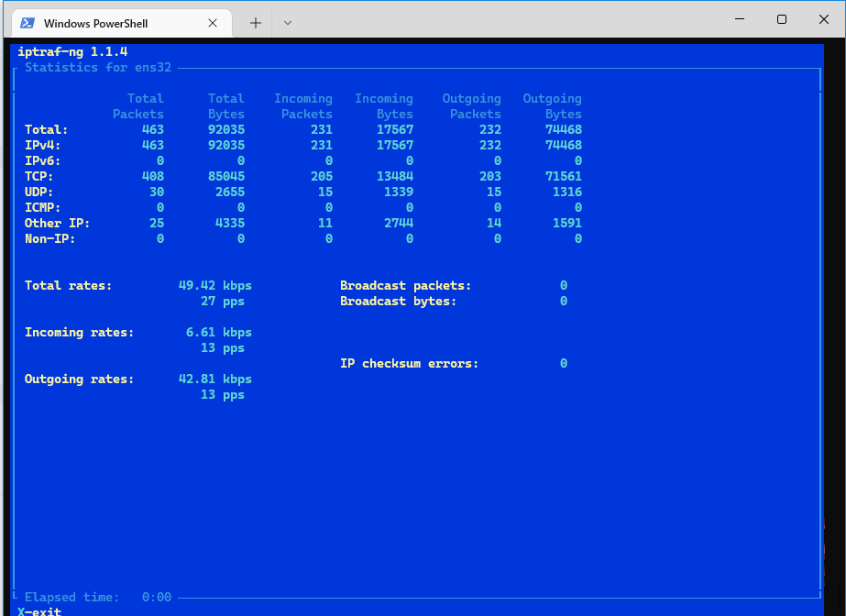Click the TCP total bytes value 85045
The image size is (846, 616).
226,176
